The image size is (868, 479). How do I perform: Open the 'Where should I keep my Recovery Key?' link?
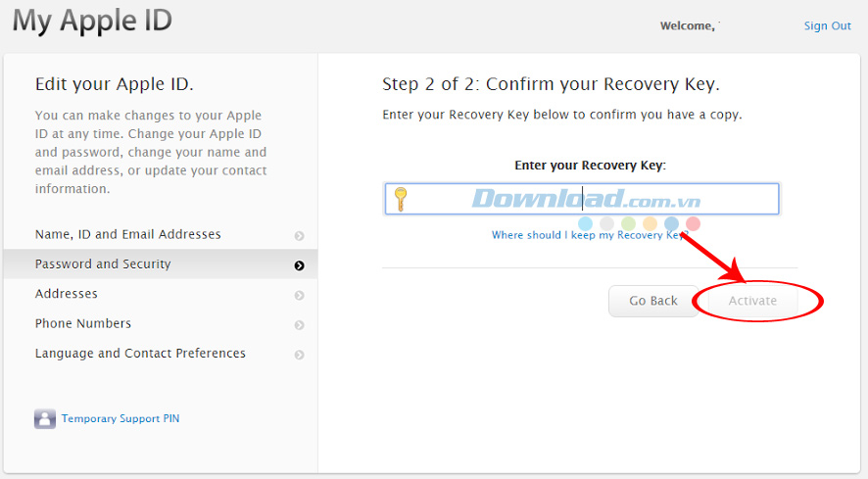click(x=590, y=235)
